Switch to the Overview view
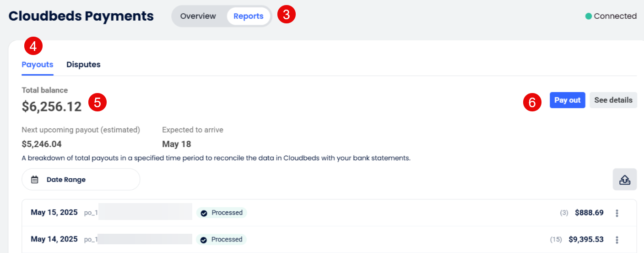Image resolution: width=644 pixels, height=253 pixels. pyautogui.click(x=198, y=16)
